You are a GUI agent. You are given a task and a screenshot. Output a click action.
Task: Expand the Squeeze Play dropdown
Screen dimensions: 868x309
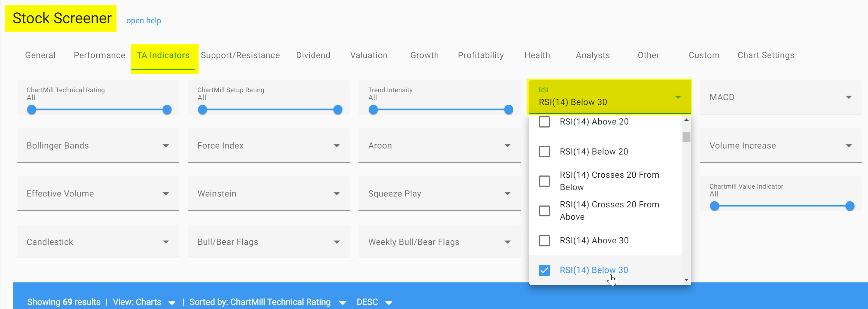coord(439,193)
